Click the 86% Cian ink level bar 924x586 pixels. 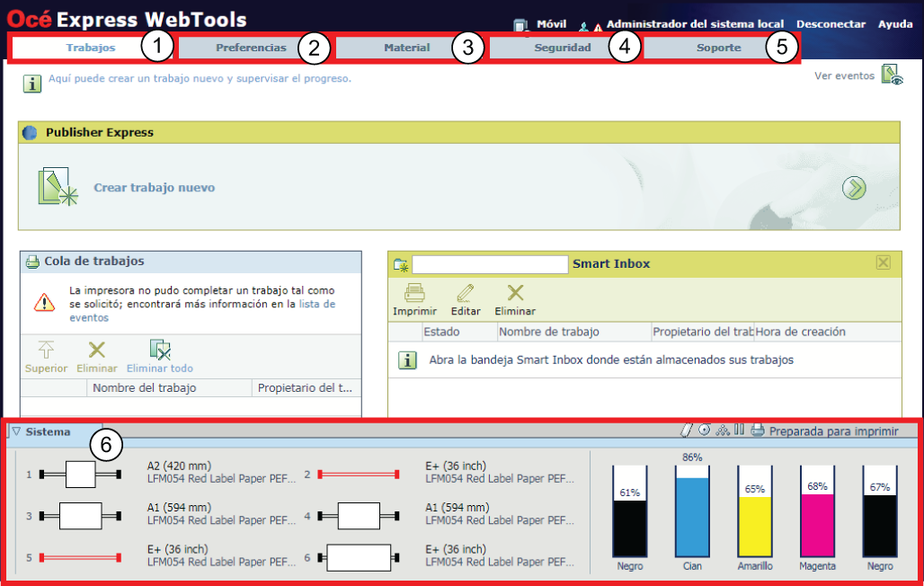coord(692,511)
